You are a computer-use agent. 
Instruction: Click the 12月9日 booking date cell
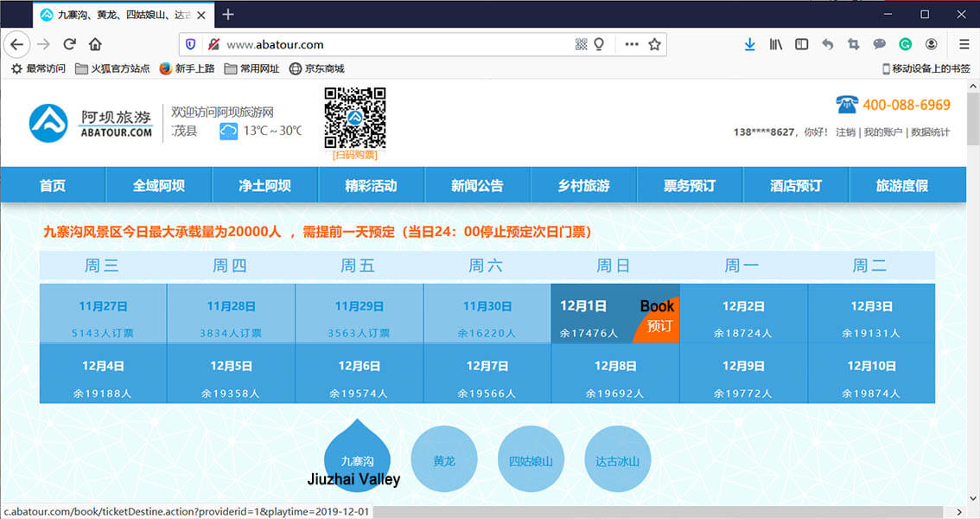tap(743, 374)
